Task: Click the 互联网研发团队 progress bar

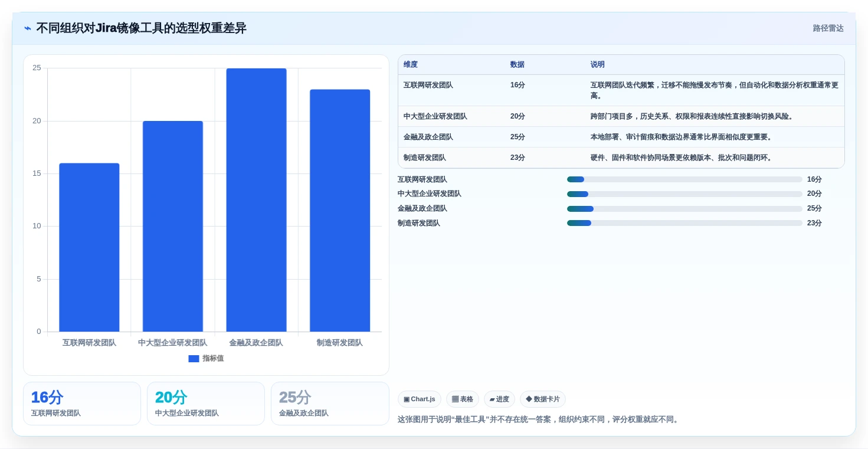Action: 684,179
